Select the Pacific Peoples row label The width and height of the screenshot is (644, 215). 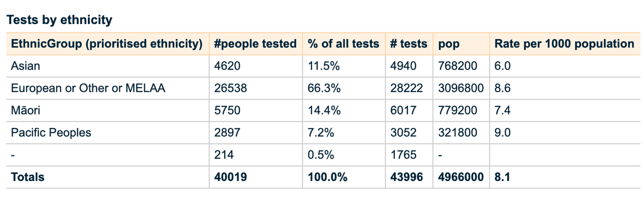coord(51,132)
